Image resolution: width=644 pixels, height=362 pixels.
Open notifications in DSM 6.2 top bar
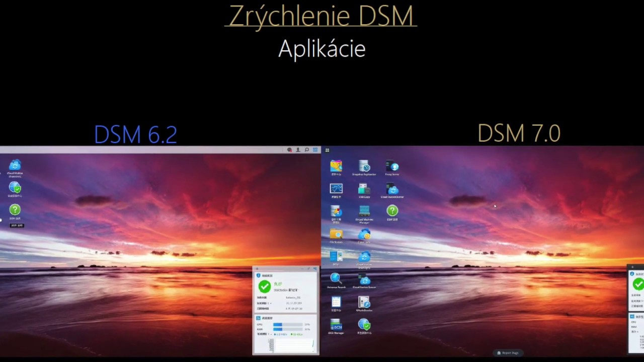click(289, 150)
